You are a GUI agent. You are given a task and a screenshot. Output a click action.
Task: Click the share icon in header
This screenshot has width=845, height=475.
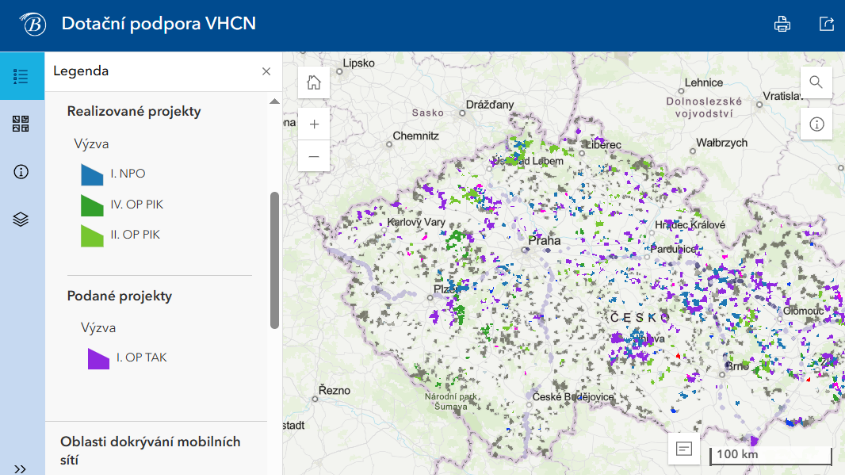[826, 24]
